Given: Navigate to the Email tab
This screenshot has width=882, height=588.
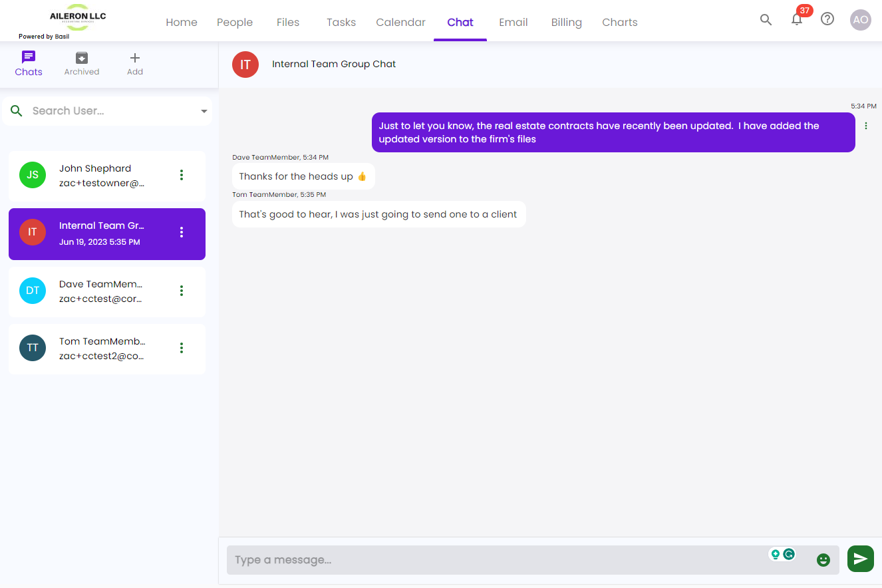Looking at the screenshot, I should [x=513, y=22].
